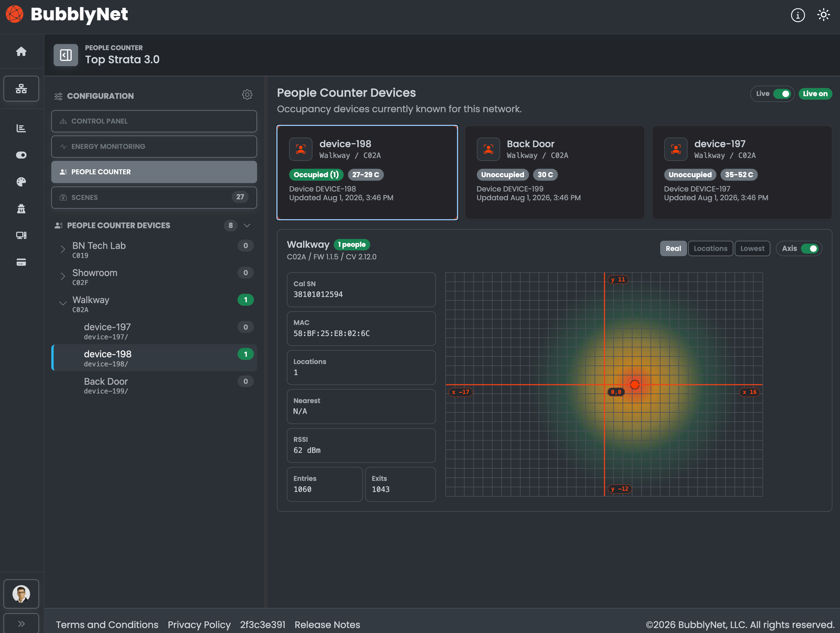Toggle the light/dark theme sun icon

click(x=823, y=15)
